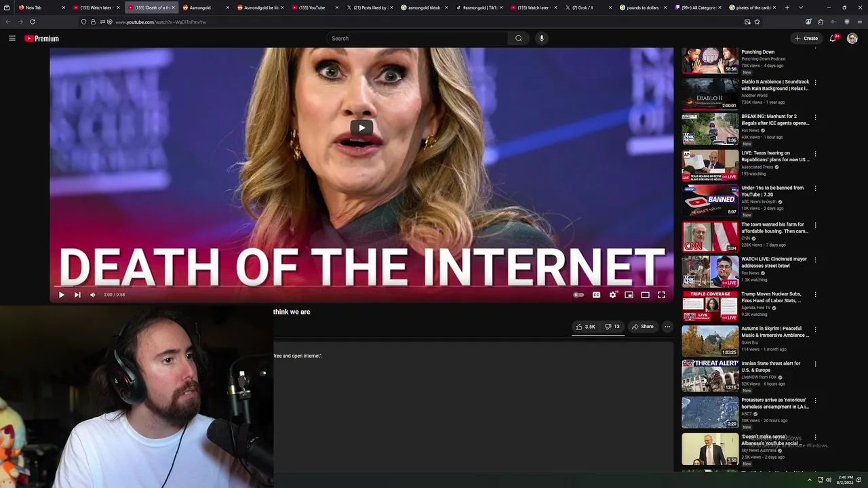Click the browser address bar URL
Screen dimensions: 868x488
tap(161, 22)
